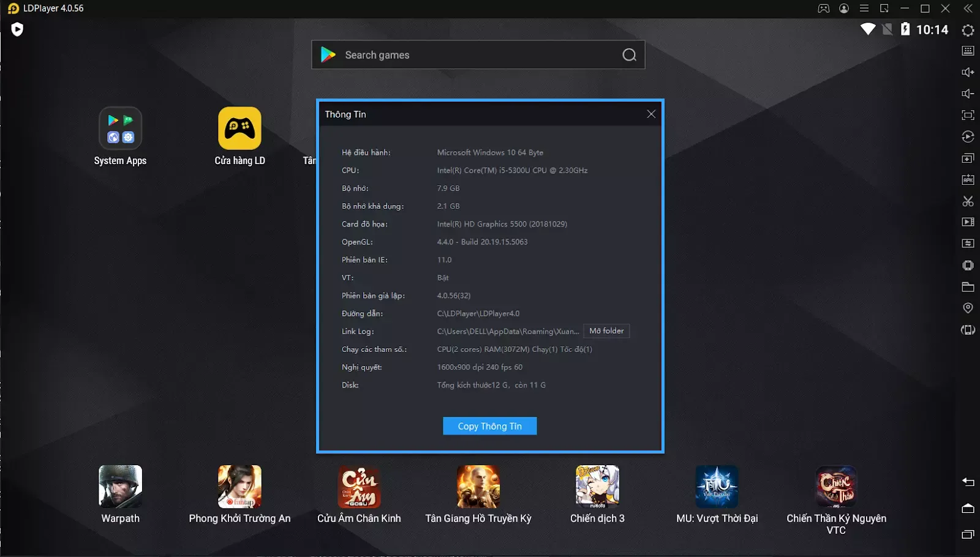Image resolution: width=980 pixels, height=557 pixels.
Task: Open emulator settings gear in sidebar
Action: tap(968, 30)
